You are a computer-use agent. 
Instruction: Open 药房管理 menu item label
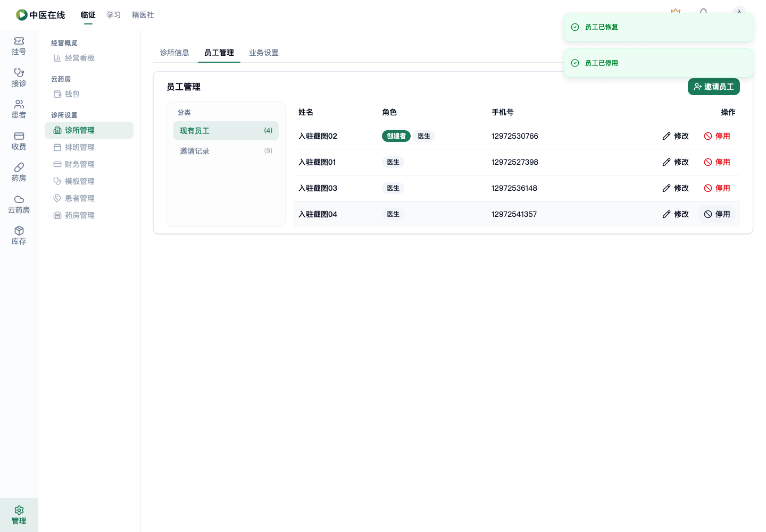80,215
